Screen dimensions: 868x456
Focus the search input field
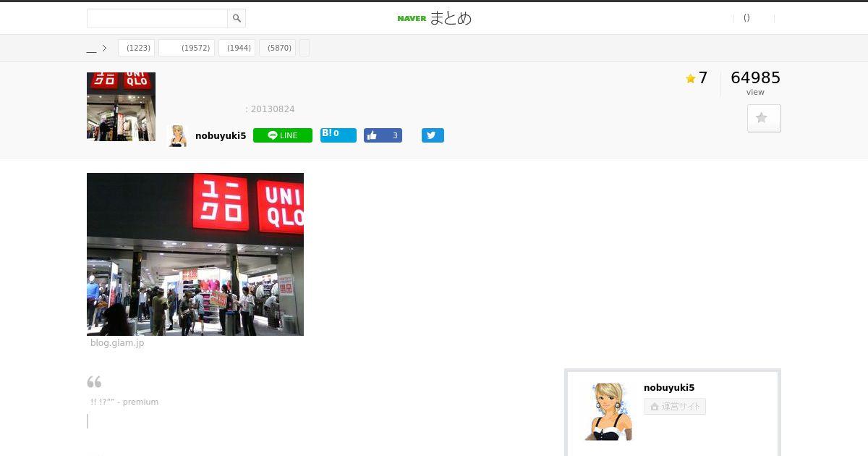tap(157, 18)
